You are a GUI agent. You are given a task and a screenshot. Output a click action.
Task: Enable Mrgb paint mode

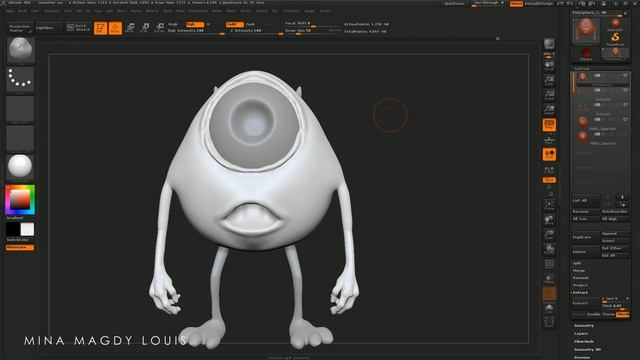173,24
